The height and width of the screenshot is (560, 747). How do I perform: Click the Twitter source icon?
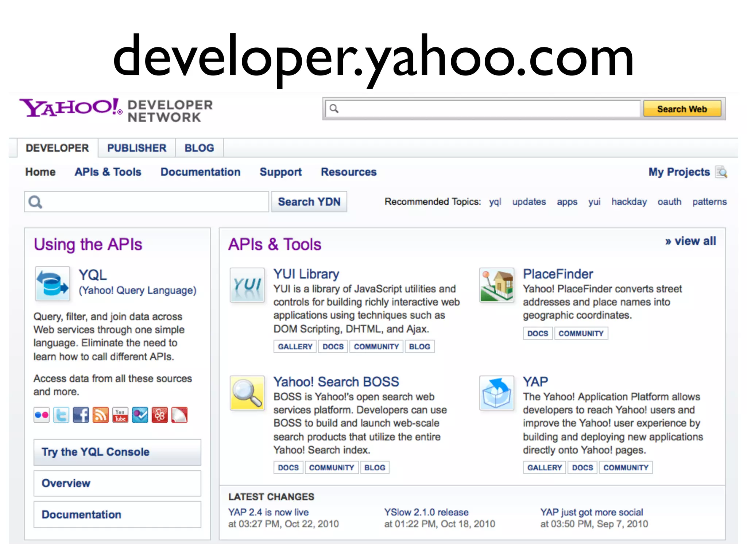(61, 415)
